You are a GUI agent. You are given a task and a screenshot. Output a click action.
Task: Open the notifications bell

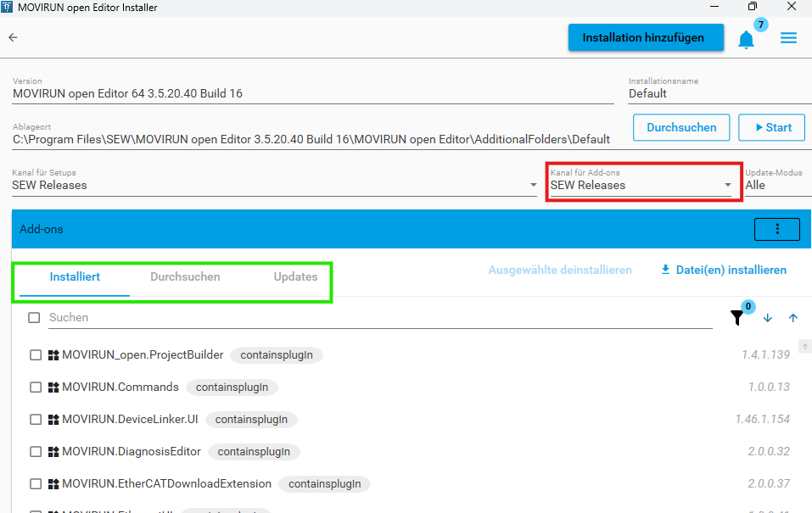pos(746,39)
